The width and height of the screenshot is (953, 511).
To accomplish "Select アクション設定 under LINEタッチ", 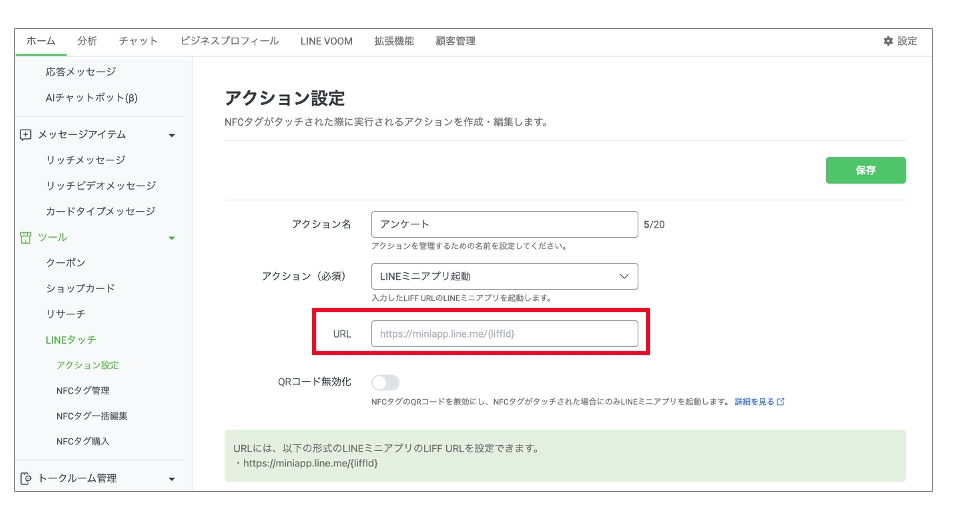I will (x=88, y=365).
